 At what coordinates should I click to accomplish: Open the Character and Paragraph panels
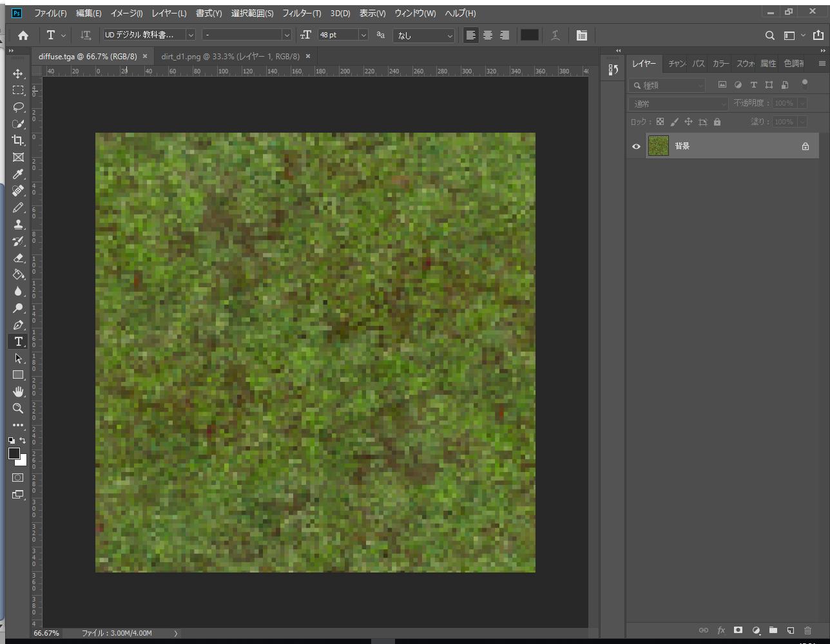coord(582,35)
